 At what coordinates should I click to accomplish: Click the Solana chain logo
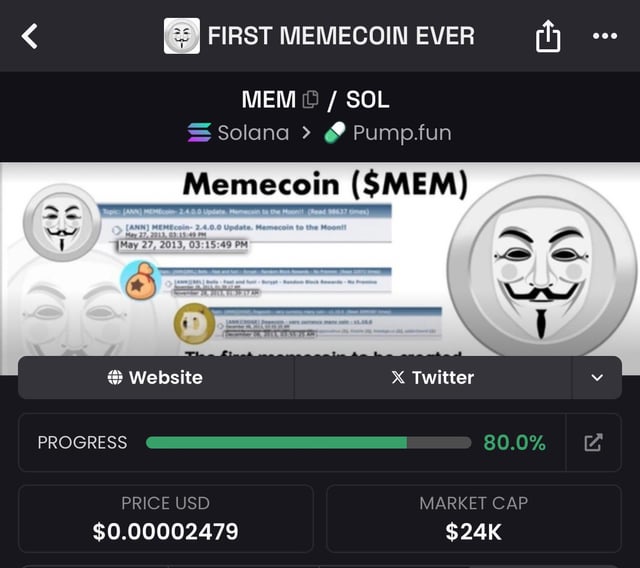tap(199, 133)
